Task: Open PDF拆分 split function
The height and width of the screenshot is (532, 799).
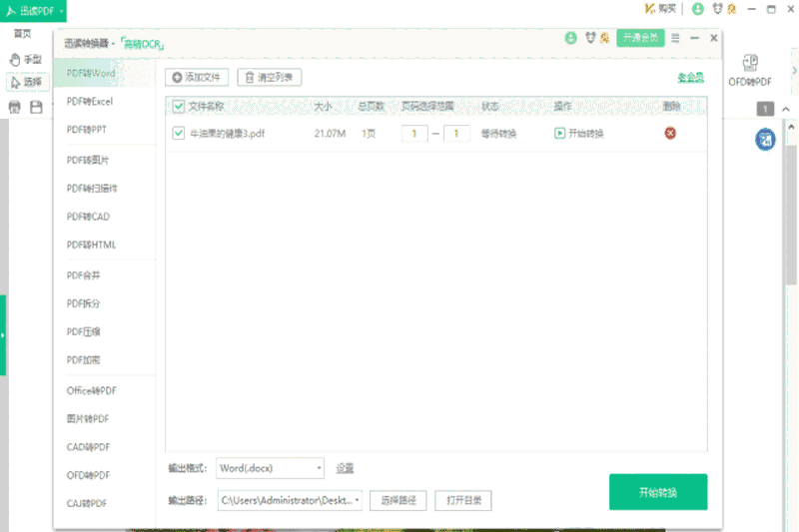Action: [84, 303]
